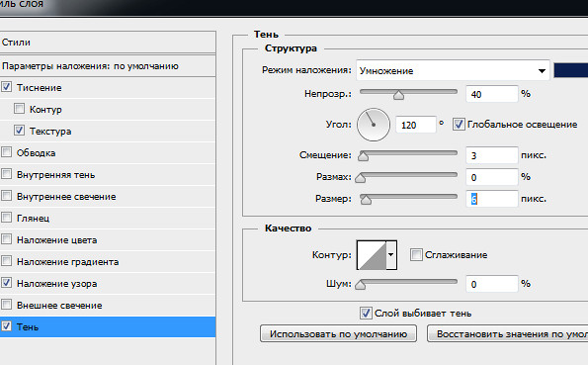Screen dimensions: 588x365
Task: Select the Текстура row label
Action: coord(50,131)
